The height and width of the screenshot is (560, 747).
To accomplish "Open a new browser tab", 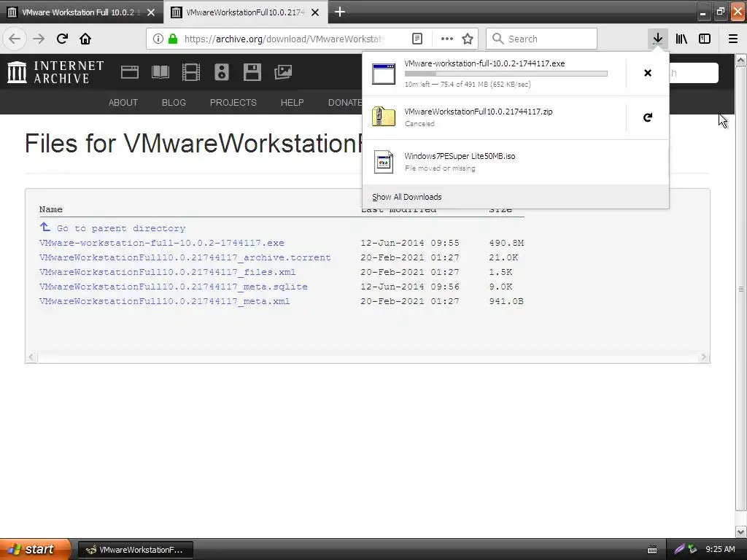I will [340, 12].
